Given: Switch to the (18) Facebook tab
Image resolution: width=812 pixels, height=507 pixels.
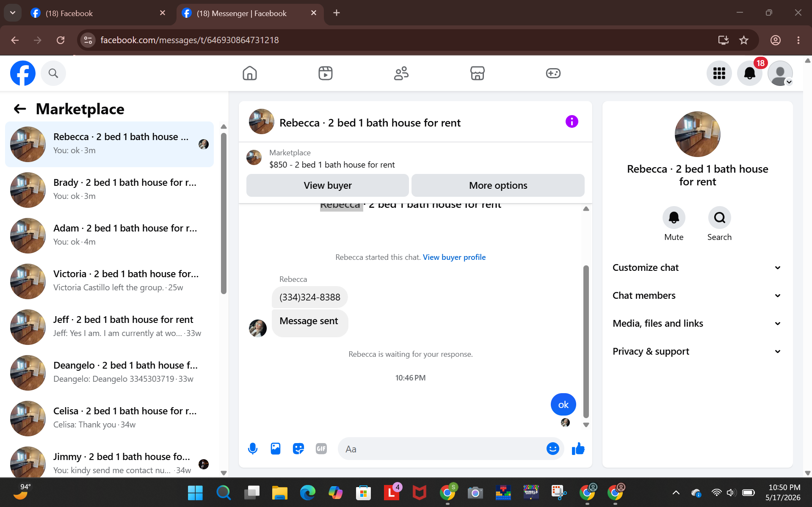Looking at the screenshot, I should coord(98,13).
